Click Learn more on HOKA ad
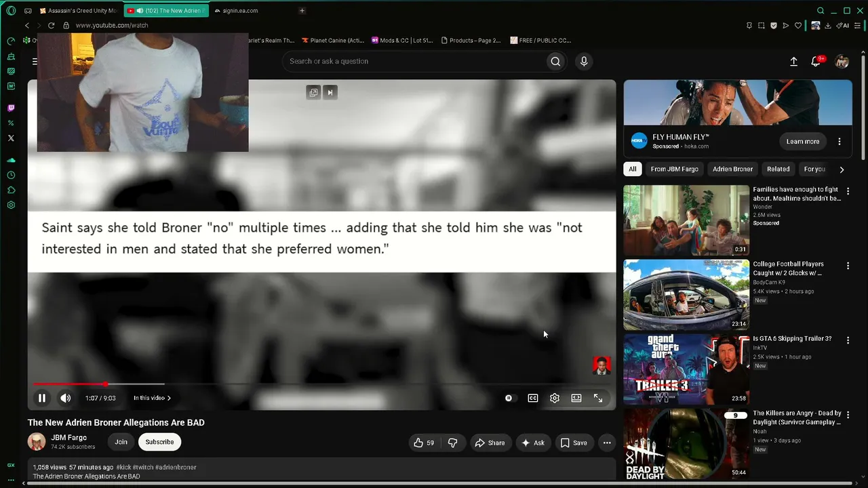This screenshot has height=488, width=868. tap(803, 142)
